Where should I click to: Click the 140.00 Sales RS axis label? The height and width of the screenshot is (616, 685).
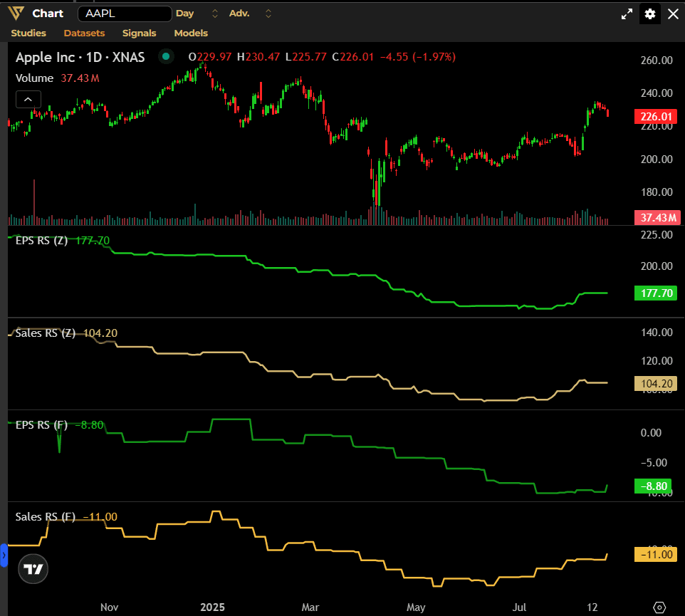point(657,333)
